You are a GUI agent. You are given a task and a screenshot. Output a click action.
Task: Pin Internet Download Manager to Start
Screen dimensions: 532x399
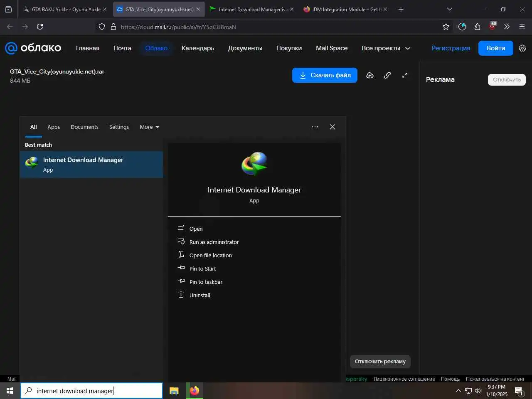(202, 268)
